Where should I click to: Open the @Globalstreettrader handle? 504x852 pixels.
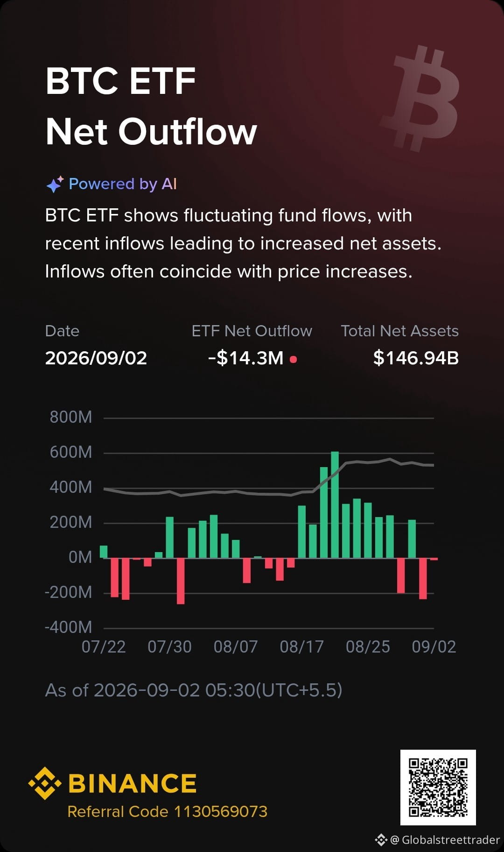coord(445,840)
